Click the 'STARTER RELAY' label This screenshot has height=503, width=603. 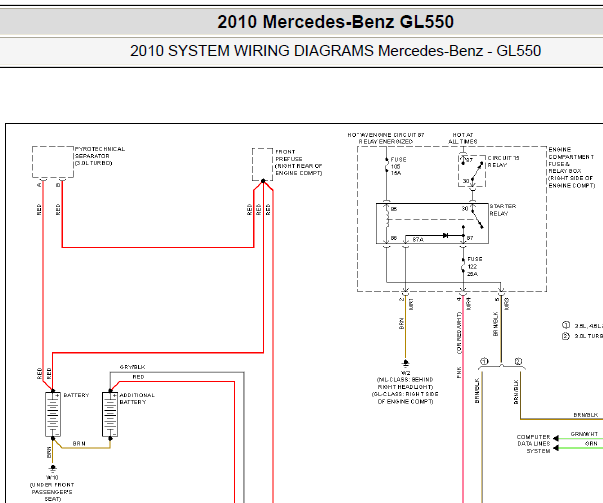pos(503,210)
